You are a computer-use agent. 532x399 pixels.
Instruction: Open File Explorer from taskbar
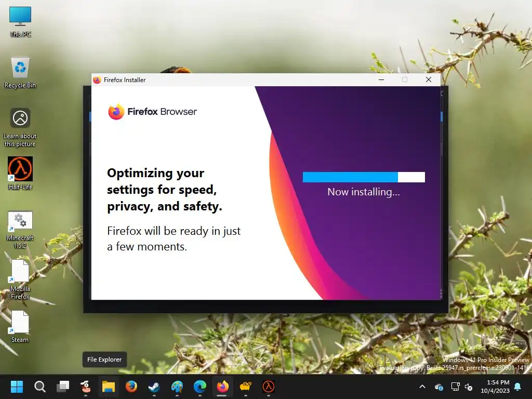click(109, 386)
